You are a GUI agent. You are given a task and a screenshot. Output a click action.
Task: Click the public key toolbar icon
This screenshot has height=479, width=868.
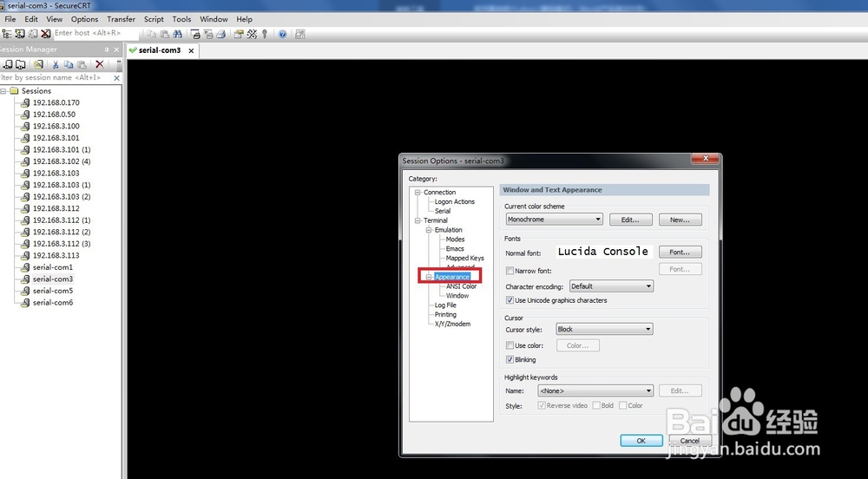pos(265,35)
